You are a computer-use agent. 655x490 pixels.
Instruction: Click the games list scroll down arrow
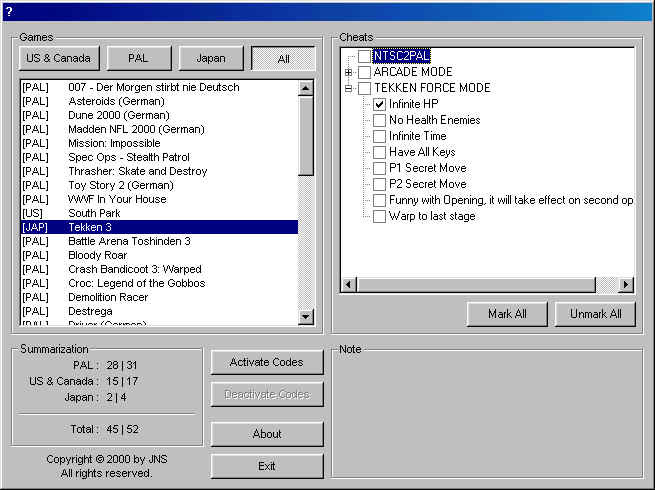click(306, 317)
